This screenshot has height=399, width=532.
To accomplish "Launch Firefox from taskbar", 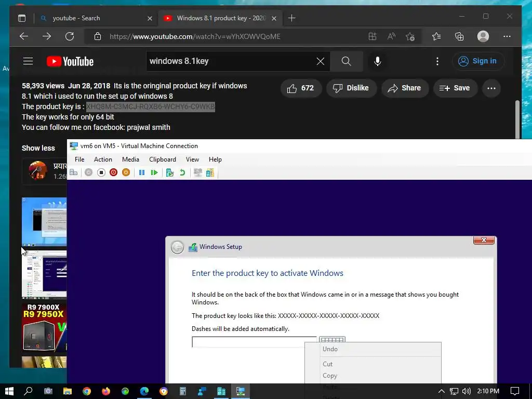I will 106,391.
